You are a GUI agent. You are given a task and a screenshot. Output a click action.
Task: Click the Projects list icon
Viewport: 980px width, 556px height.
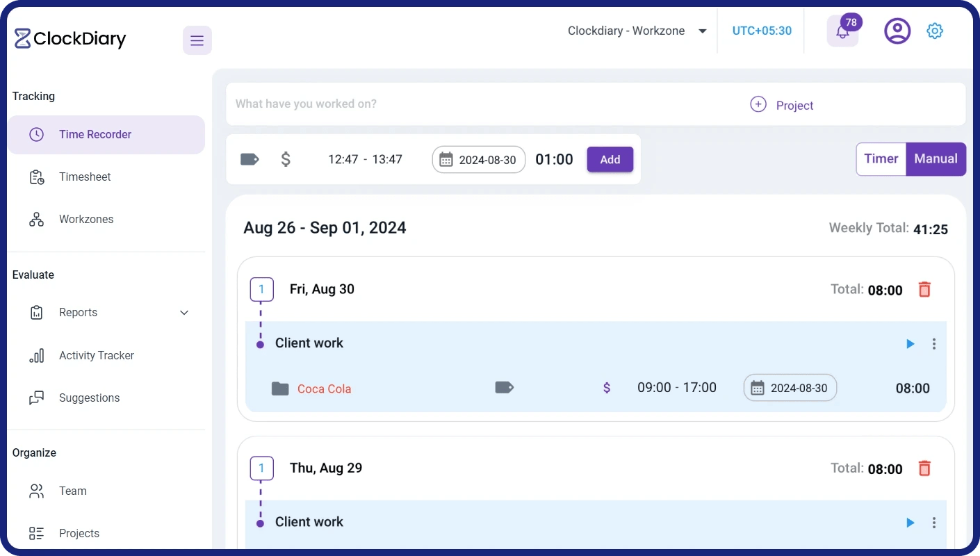(36, 533)
